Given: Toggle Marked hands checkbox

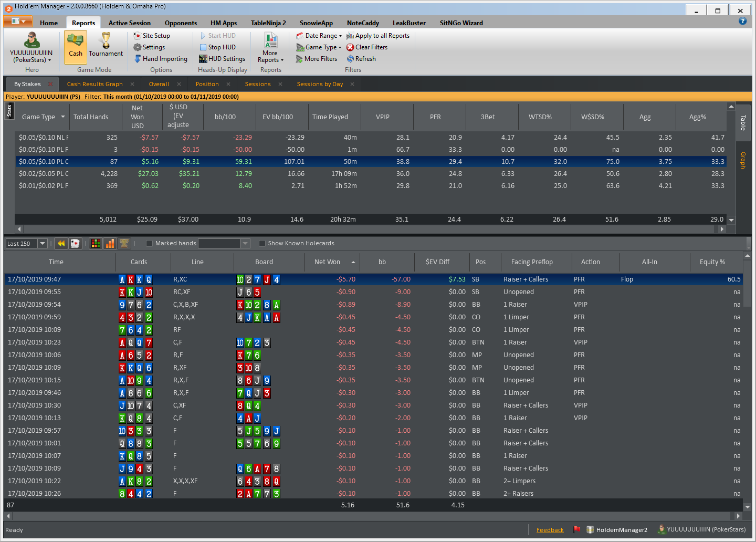Looking at the screenshot, I should [x=149, y=243].
